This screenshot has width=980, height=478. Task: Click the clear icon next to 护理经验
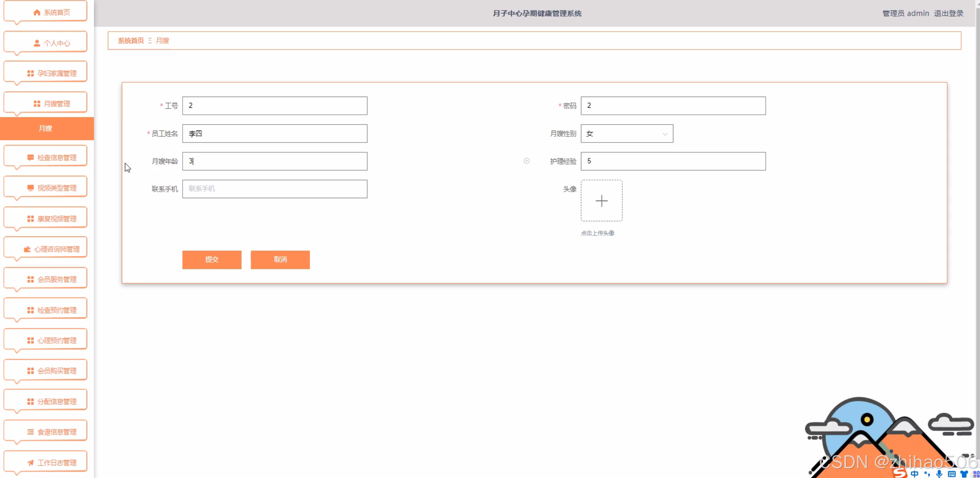527,161
